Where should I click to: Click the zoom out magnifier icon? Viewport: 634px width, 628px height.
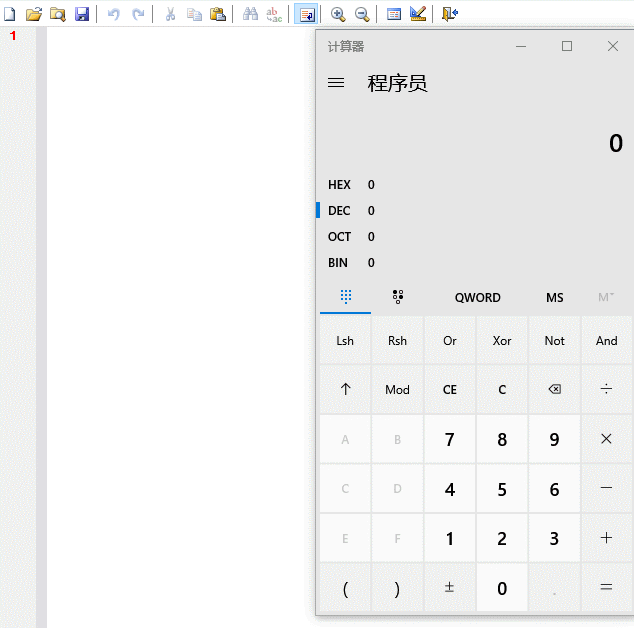(x=362, y=14)
